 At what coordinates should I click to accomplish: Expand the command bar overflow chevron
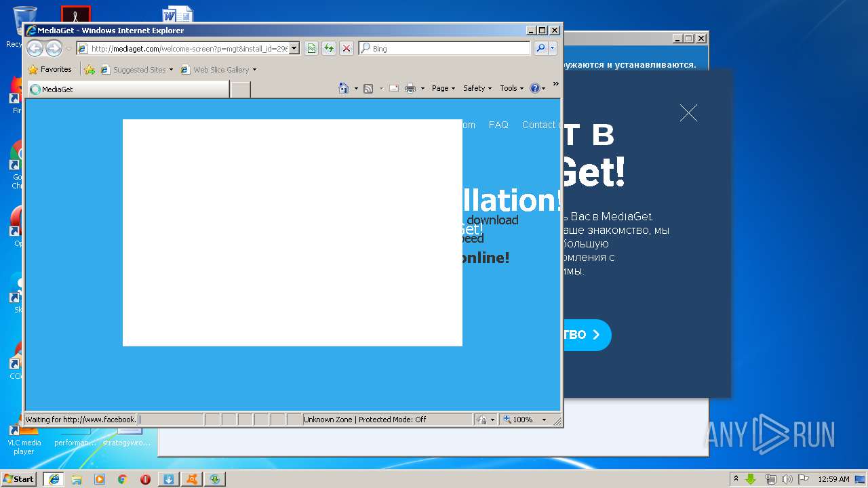(555, 85)
